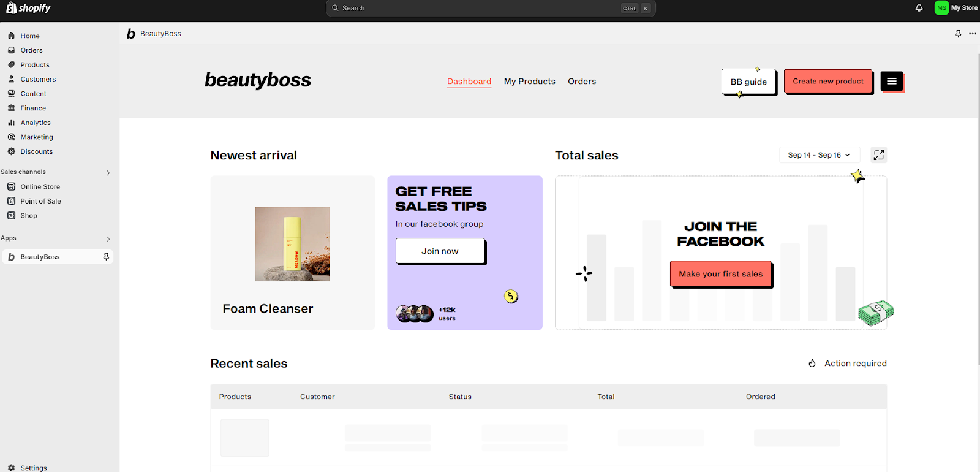Click the Search input field
The width and height of the screenshot is (980, 472).
point(491,8)
